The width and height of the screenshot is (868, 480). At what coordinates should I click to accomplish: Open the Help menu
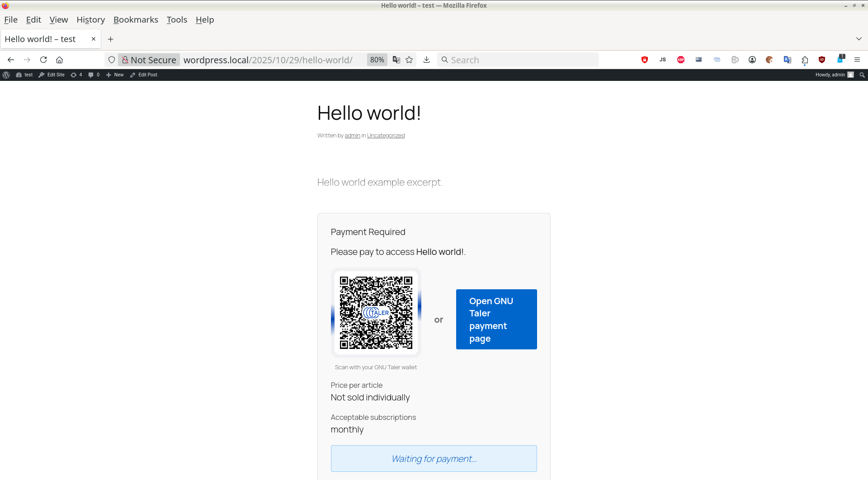coord(205,20)
